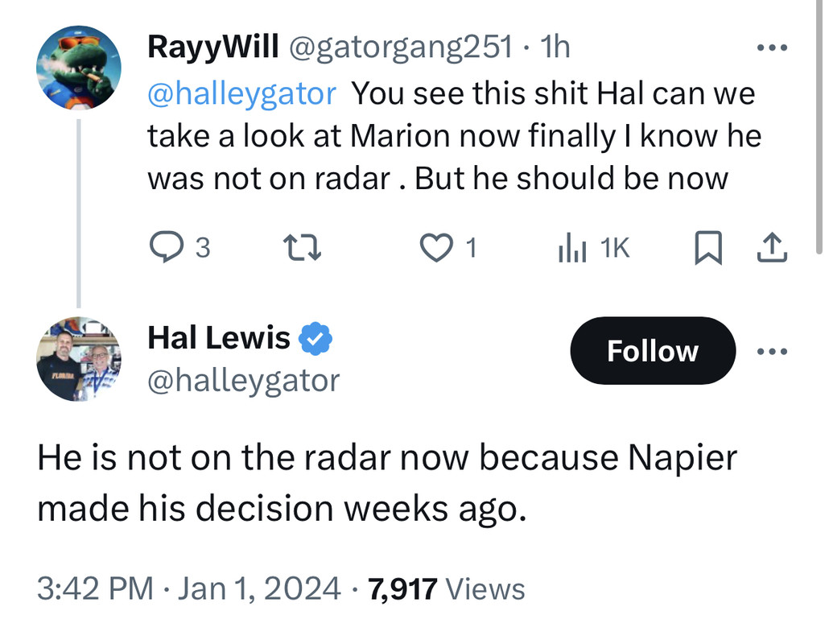View the 7,917 Views count
829x644 pixels.
click(447, 589)
